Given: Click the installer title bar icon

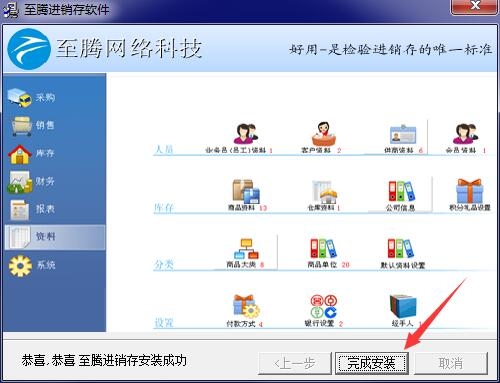Looking at the screenshot, I should click(10, 10).
